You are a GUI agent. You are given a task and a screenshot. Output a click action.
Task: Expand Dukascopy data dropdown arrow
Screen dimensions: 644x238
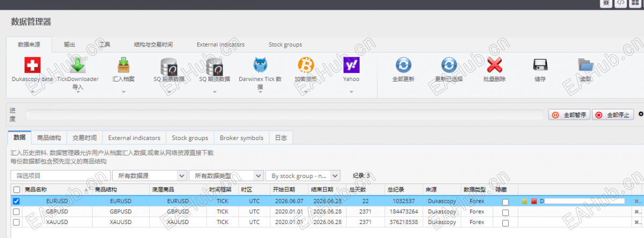33,91
